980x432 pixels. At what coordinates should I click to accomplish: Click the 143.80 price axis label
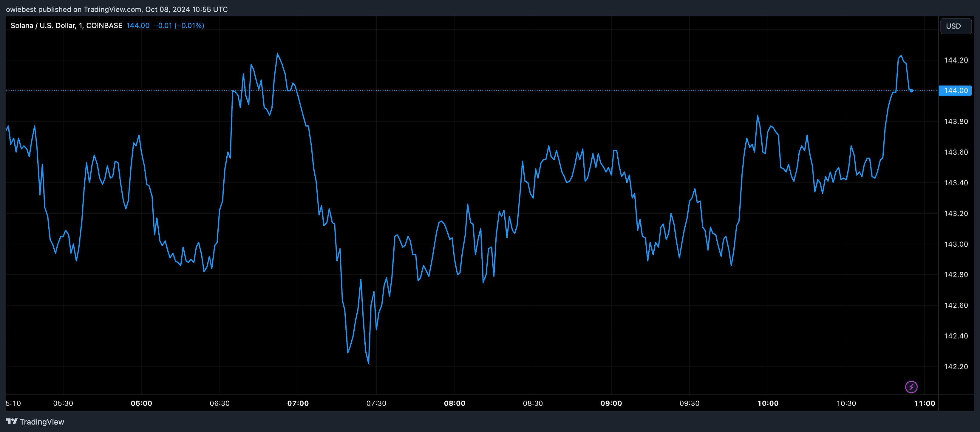956,122
